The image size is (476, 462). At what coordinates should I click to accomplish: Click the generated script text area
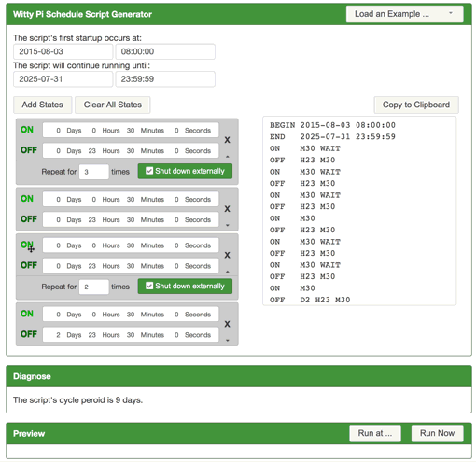click(x=359, y=211)
